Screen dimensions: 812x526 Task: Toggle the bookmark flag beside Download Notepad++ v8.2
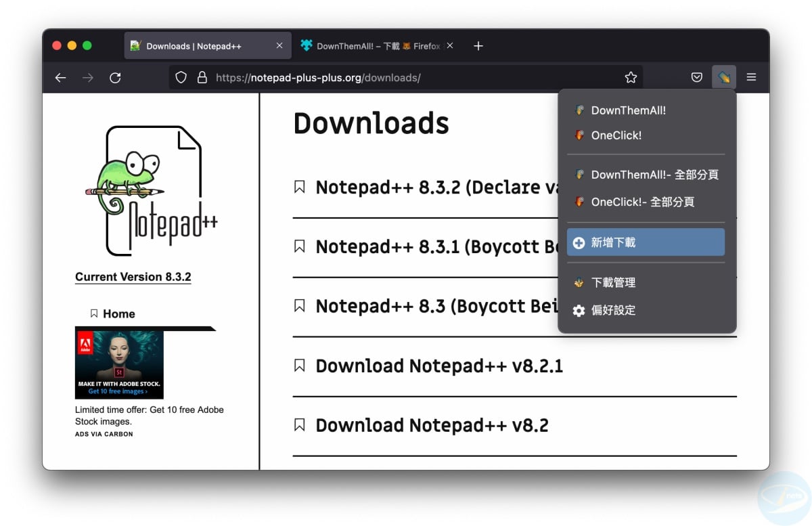pos(299,424)
